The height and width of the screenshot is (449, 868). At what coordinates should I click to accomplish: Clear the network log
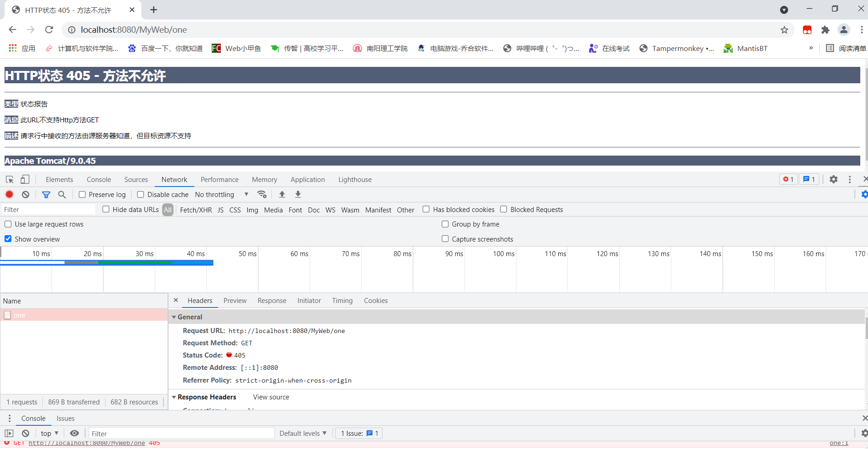point(26,195)
